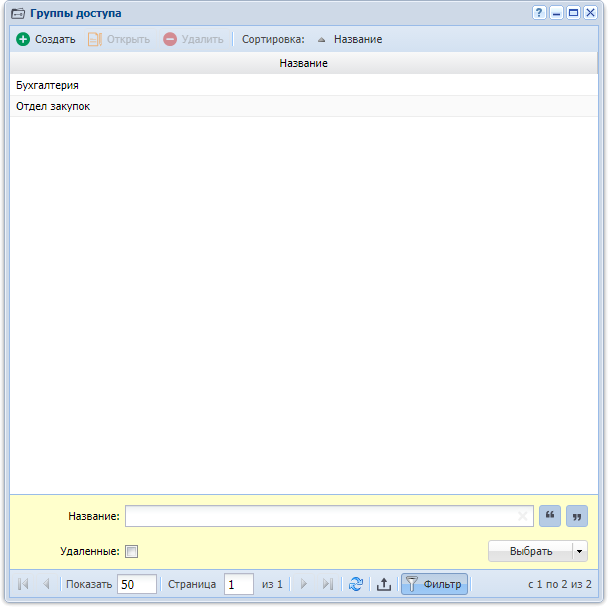Clear the Название filter with the X icon
The width and height of the screenshot is (608, 607).
523,516
